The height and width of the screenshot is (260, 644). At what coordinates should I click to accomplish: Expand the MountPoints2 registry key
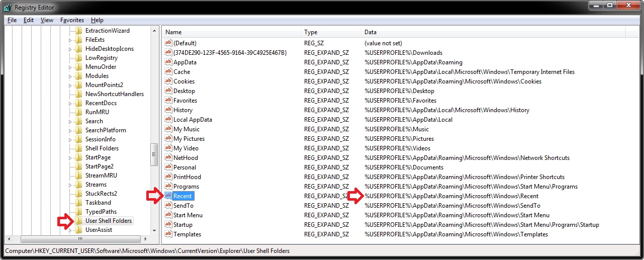click(70, 85)
